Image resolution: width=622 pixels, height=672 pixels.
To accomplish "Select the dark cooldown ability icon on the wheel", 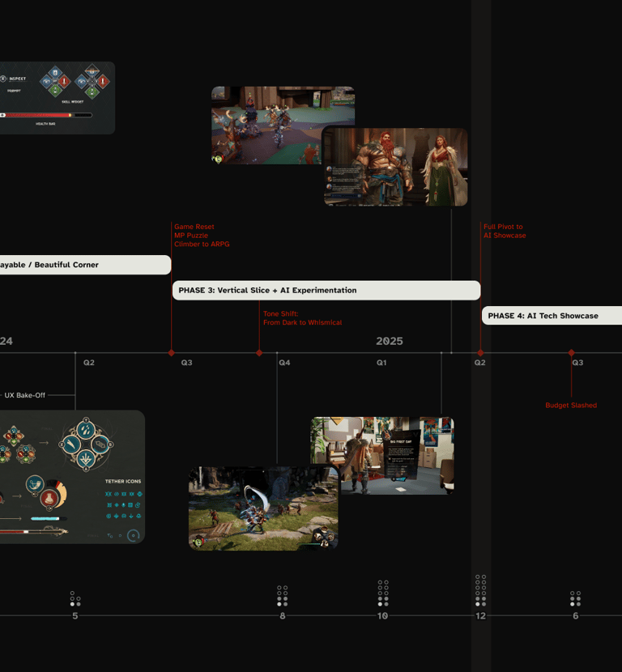I will (101, 444).
